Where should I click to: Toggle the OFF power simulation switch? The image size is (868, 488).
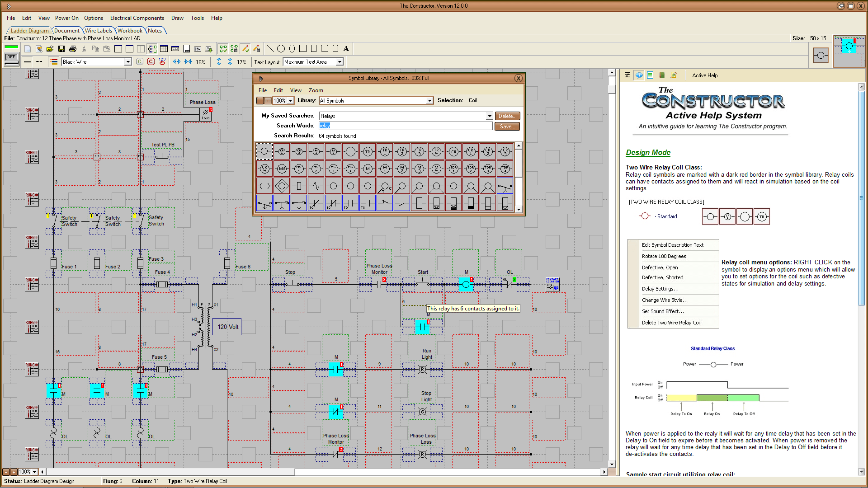pos(11,57)
